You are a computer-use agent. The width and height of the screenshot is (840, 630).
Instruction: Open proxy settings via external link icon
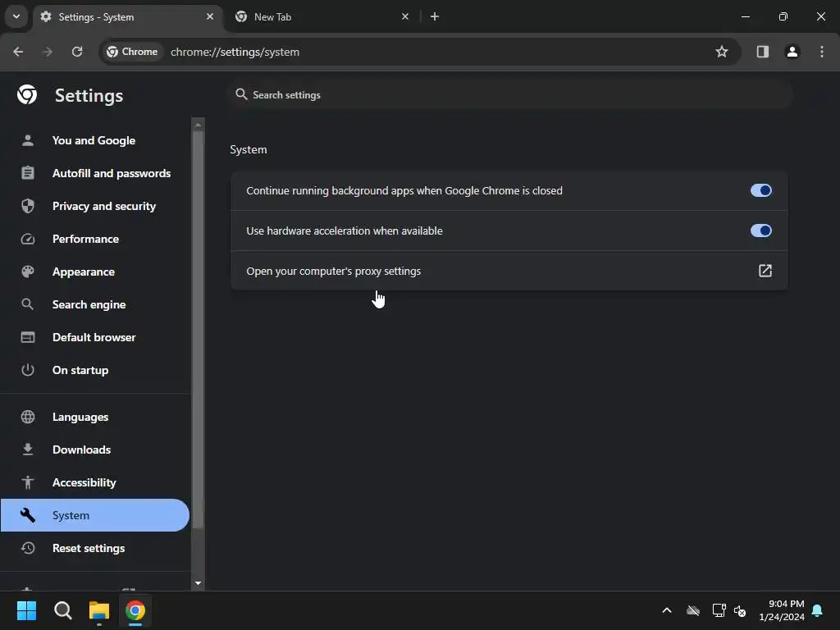[765, 271]
